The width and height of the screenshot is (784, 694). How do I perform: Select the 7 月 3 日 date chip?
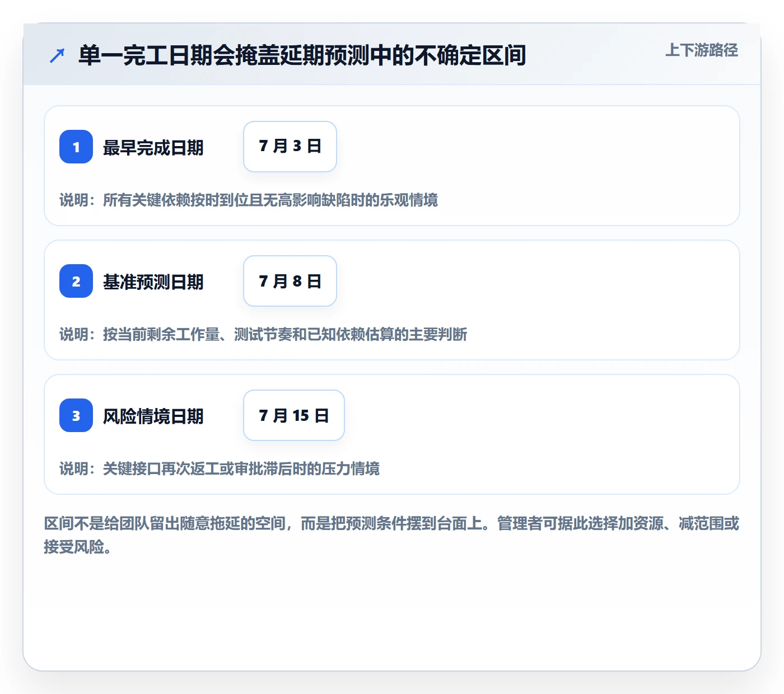(290, 147)
